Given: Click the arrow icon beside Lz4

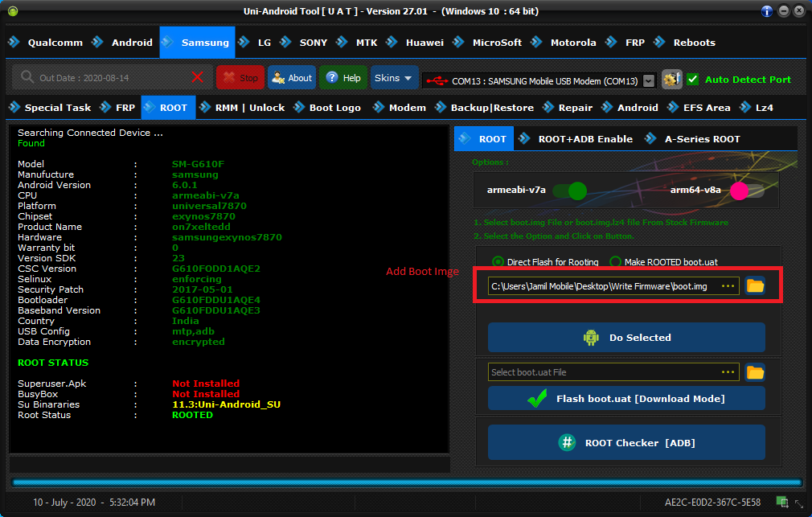Looking at the screenshot, I should point(745,107).
